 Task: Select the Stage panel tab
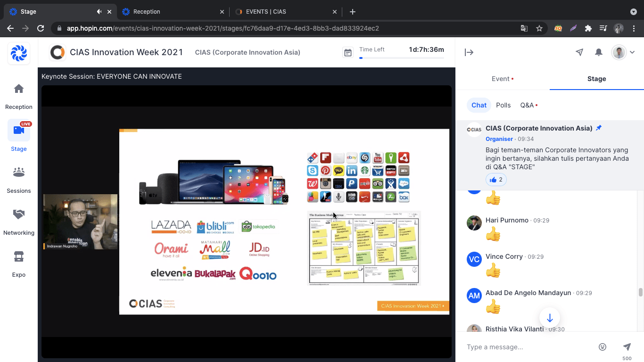coord(597,79)
